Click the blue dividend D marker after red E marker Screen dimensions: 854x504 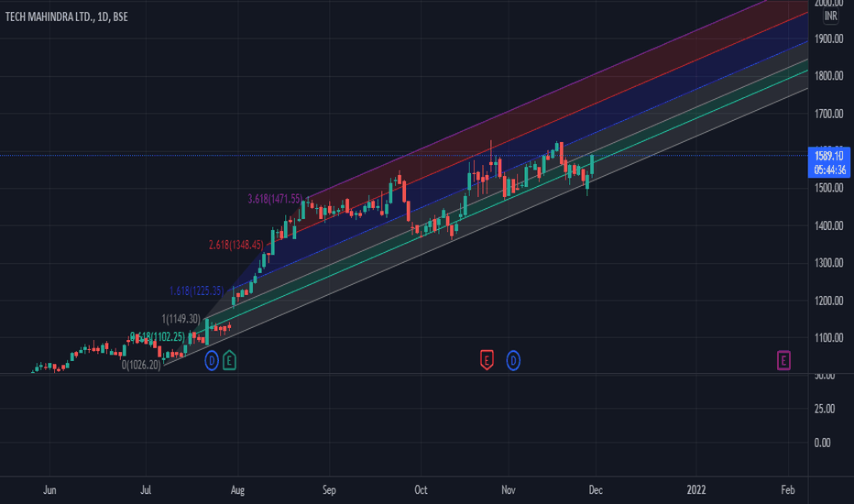[513, 361]
